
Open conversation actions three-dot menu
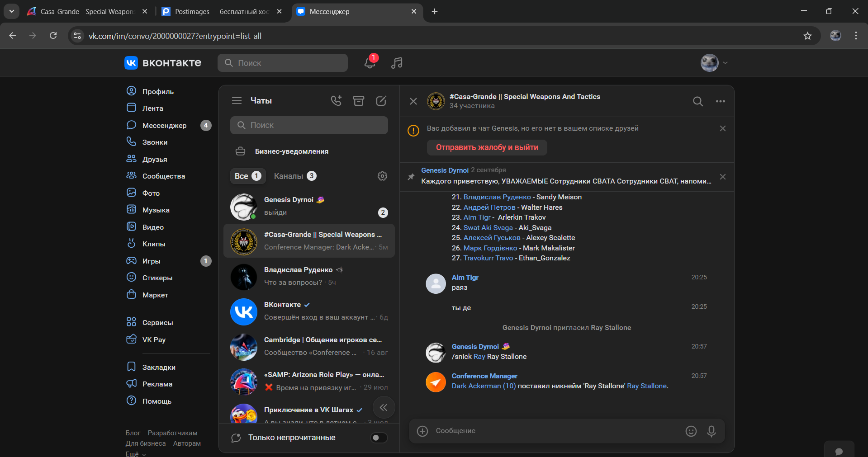click(x=721, y=101)
